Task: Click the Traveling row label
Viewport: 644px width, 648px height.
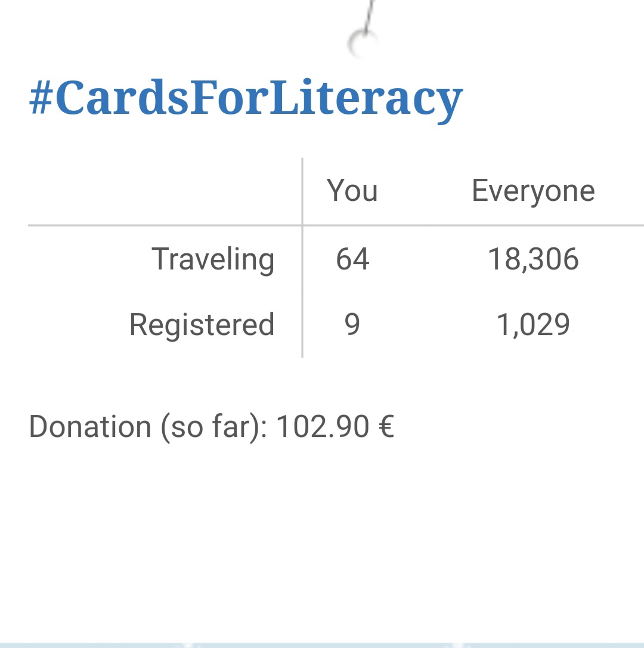Action: (x=213, y=259)
